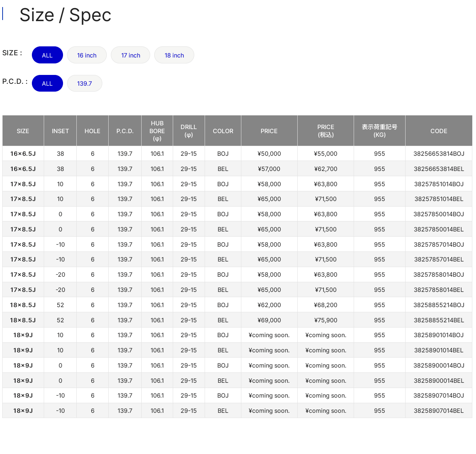Click the 表示荷重記号 (KG) column header
Viewport: 476px width, 454px height.
[x=380, y=131]
